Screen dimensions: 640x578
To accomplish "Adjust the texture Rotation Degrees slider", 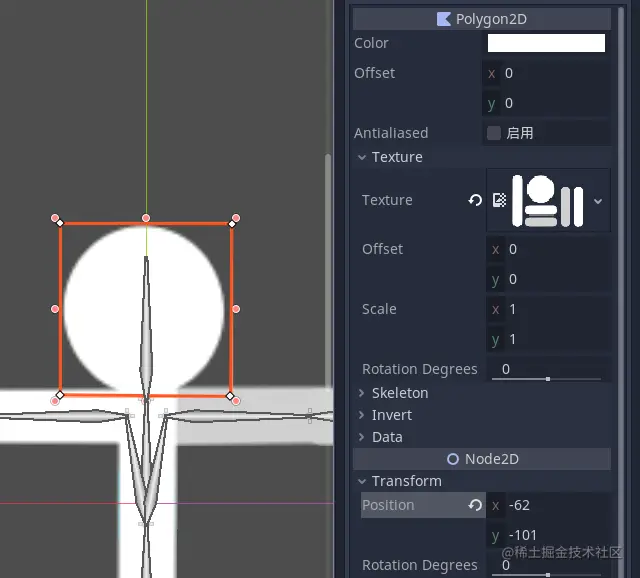I will [547, 379].
